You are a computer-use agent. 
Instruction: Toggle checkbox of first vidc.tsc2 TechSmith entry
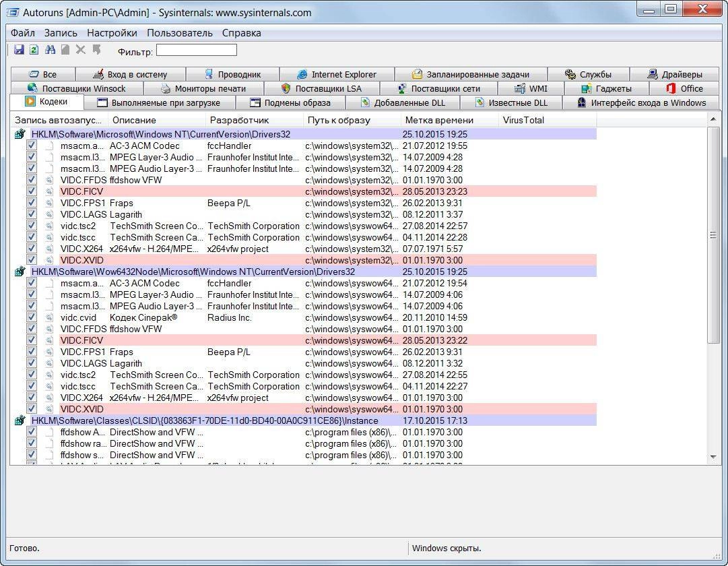pyautogui.click(x=32, y=225)
